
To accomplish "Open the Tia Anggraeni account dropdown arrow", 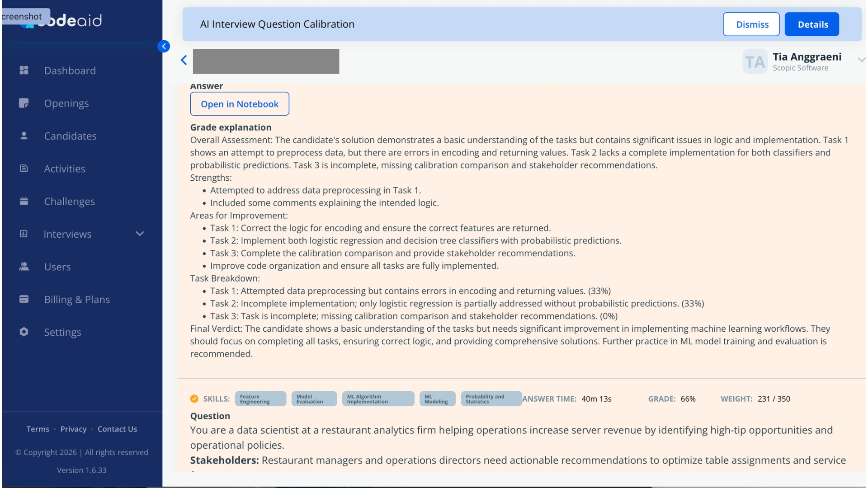I will (861, 60).
